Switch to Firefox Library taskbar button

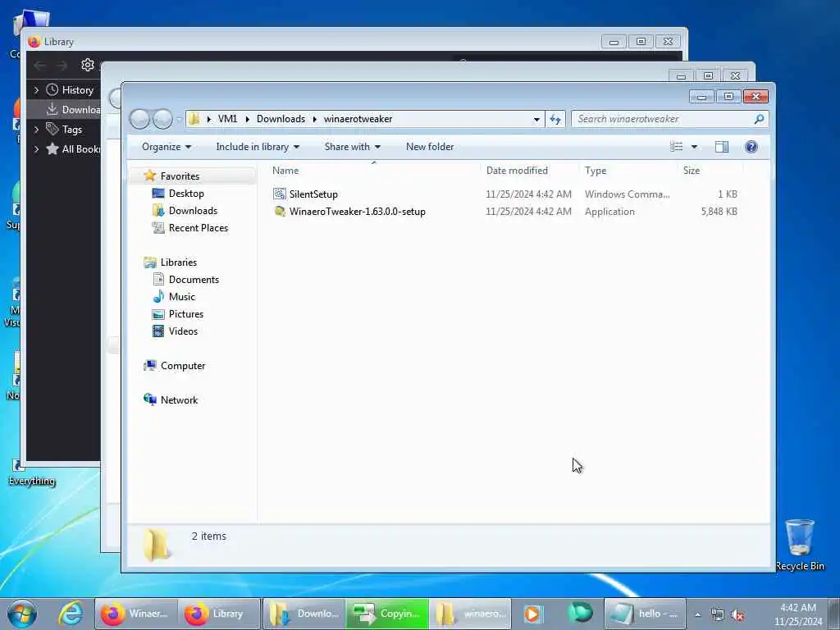tap(218, 614)
